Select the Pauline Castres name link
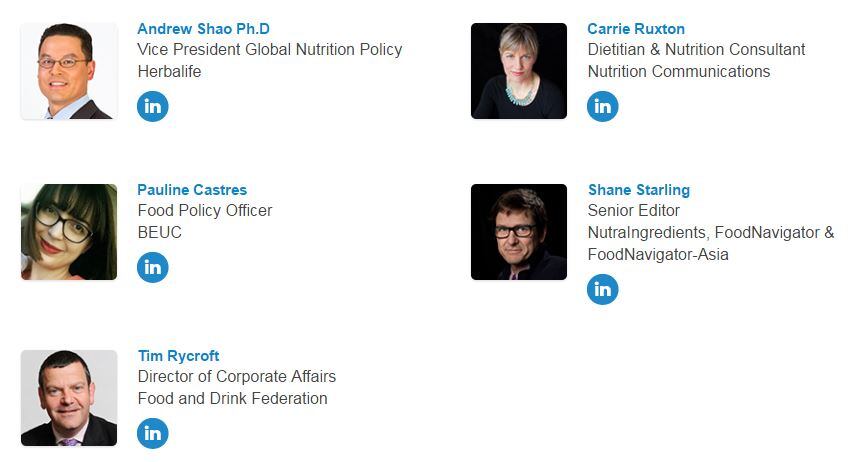The width and height of the screenshot is (853, 462). point(192,190)
